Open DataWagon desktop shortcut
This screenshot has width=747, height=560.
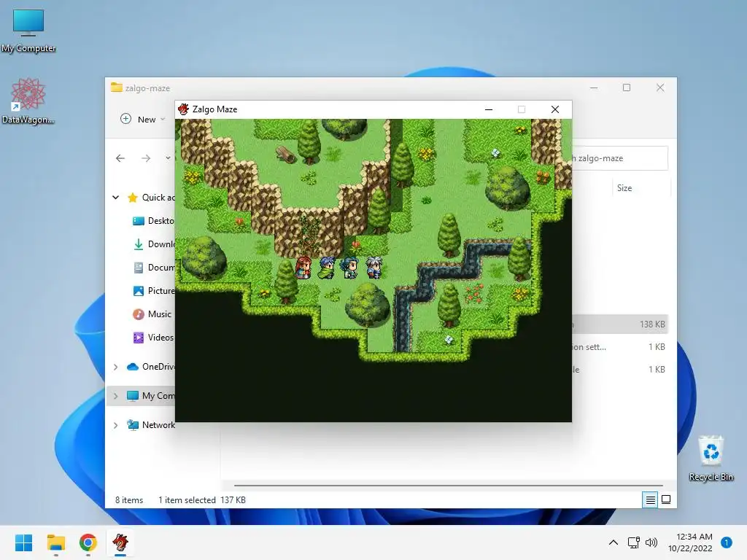(28, 101)
